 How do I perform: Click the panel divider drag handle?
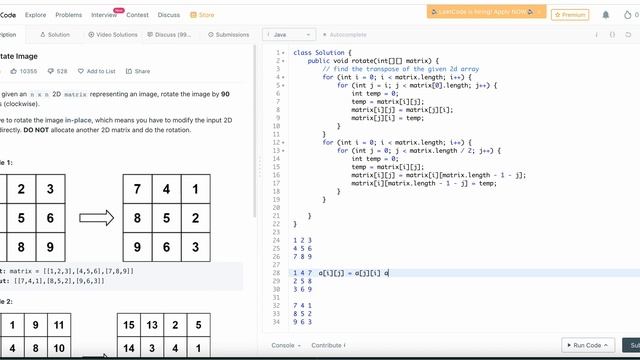tap(259, 167)
